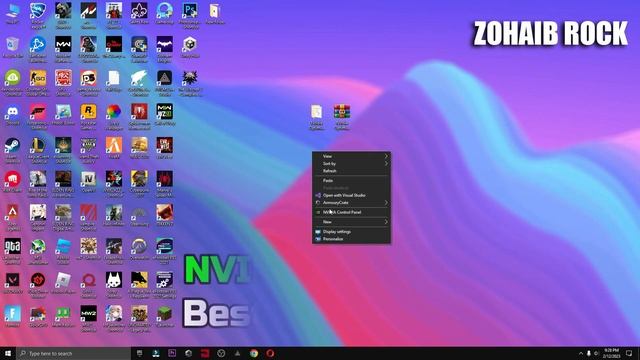Select the Discord desktop shortcut
The image size is (640, 360).
pyautogui.click(x=12, y=112)
